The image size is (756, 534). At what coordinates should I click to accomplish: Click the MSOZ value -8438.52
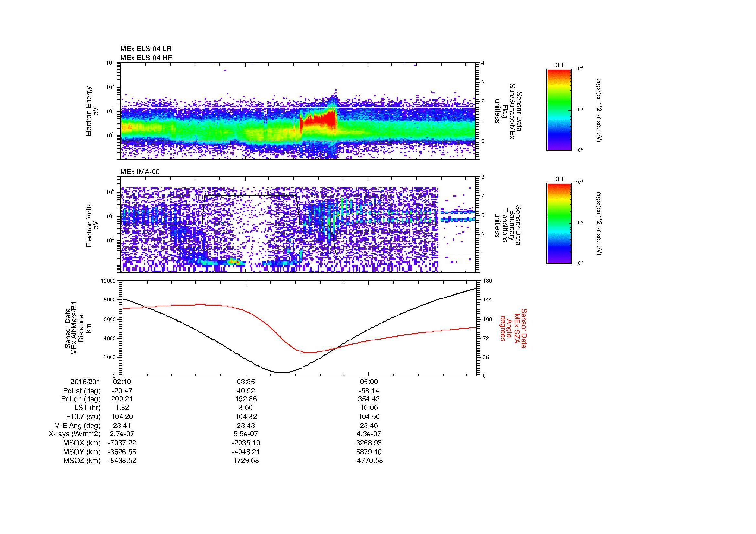[122, 461]
